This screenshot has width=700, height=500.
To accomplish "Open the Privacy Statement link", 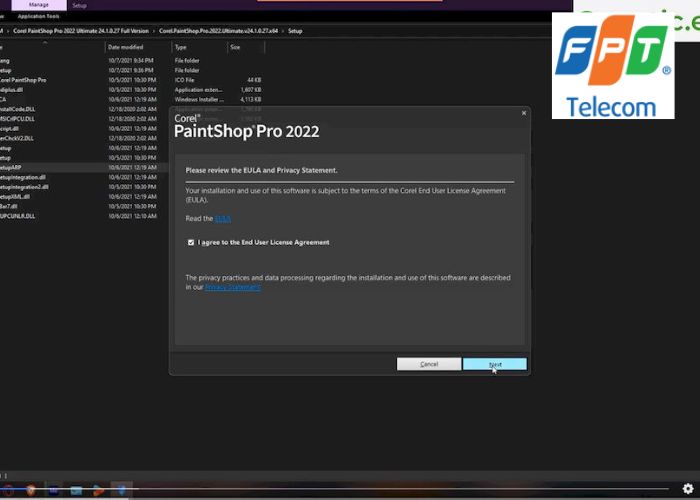I will [233, 287].
